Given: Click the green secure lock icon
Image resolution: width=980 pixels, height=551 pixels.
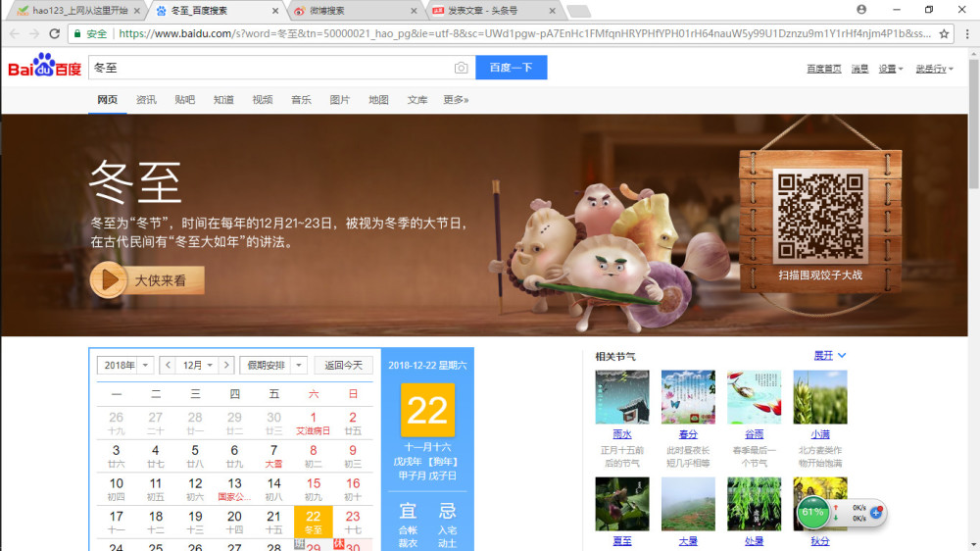Looking at the screenshot, I should [x=77, y=33].
